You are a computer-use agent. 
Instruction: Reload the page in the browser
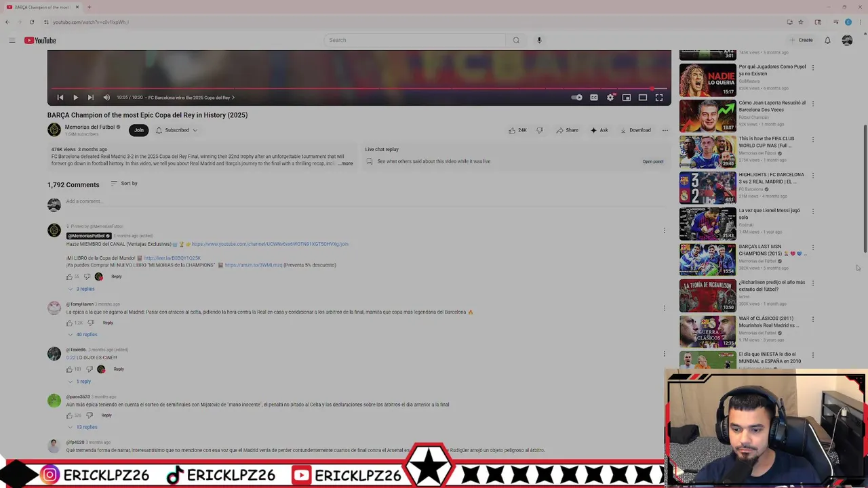tap(31, 22)
